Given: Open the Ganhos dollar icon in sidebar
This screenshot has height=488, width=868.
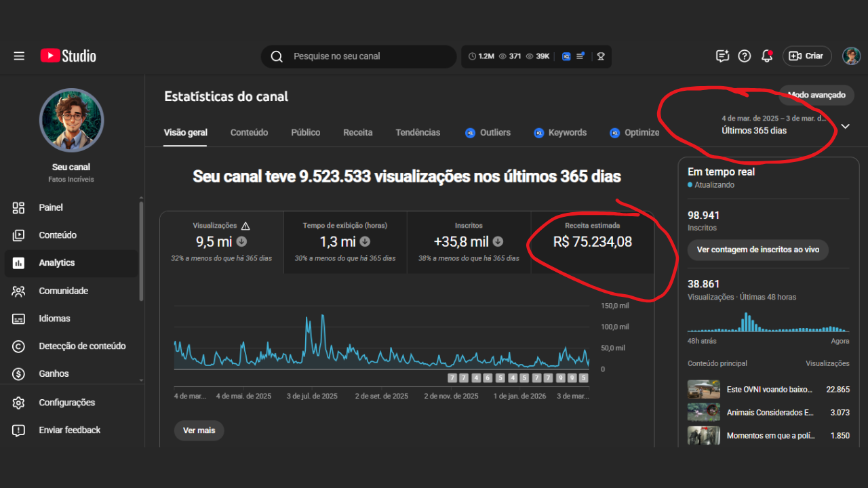Looking at the screenshot, I should coord(18,373).
